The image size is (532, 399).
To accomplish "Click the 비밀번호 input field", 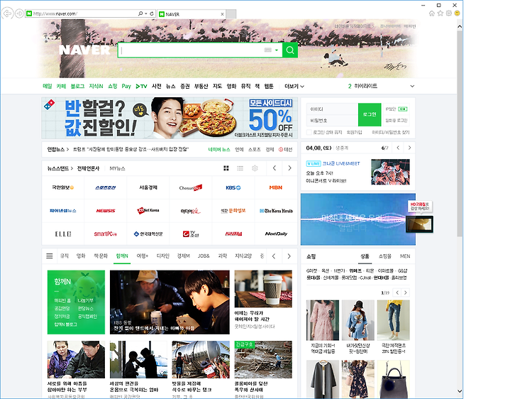I will click(333, 121).
